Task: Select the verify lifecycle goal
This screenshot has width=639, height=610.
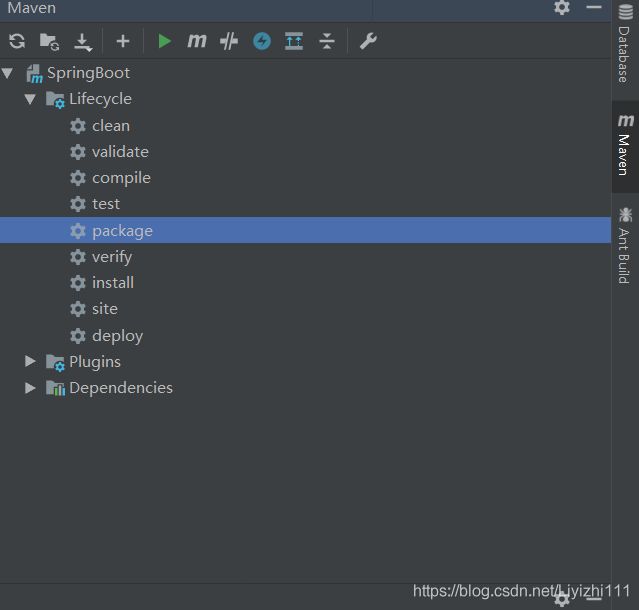Action: [x=112, y=257]
